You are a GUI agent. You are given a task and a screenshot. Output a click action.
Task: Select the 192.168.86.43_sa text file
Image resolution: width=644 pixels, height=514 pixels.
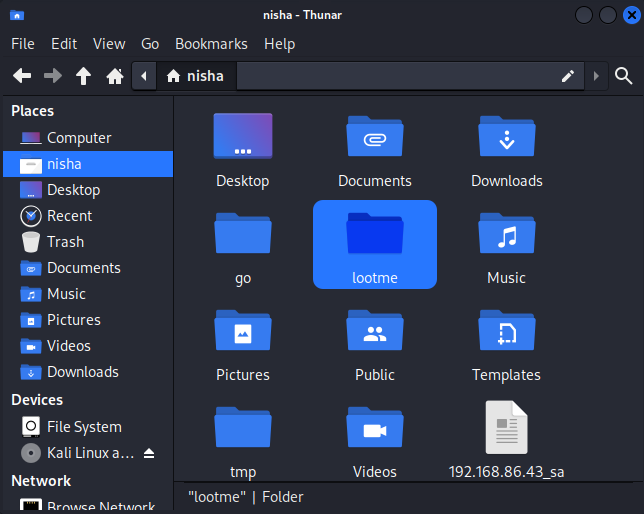click(x=506, y=438)
